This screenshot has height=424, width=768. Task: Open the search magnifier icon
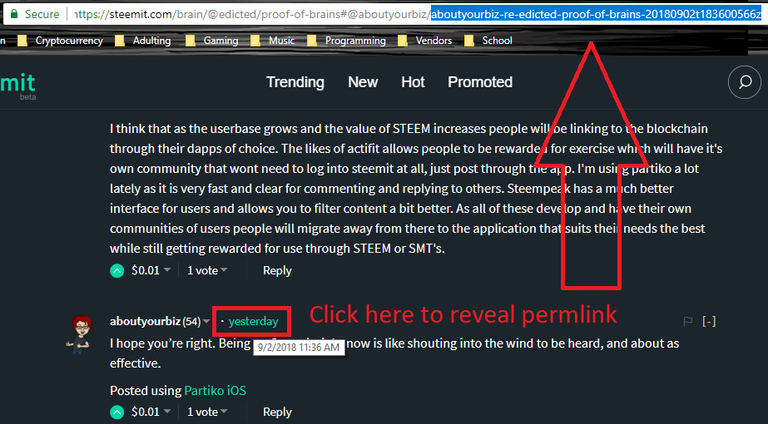(744, 82)
